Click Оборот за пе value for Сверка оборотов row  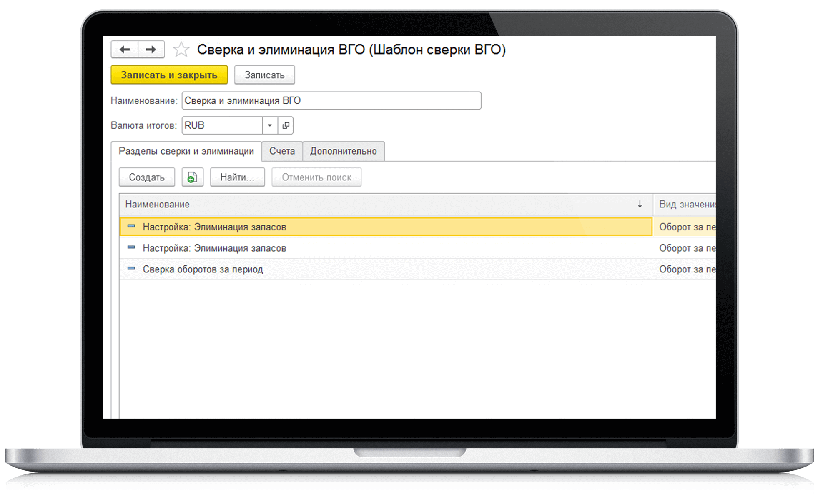tap(687, 269)
